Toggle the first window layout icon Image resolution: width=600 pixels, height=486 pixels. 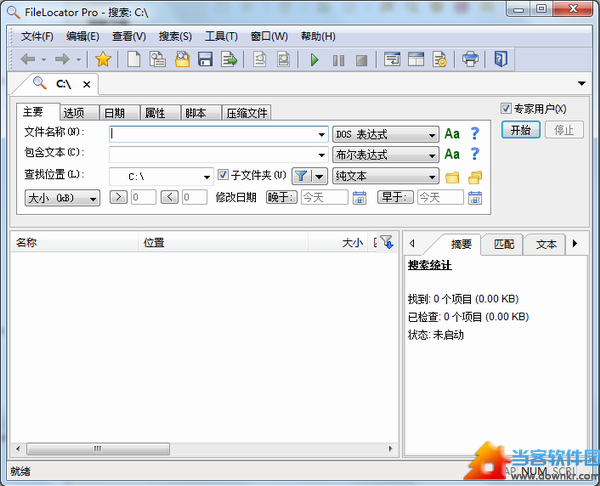[x=392, y=59]
